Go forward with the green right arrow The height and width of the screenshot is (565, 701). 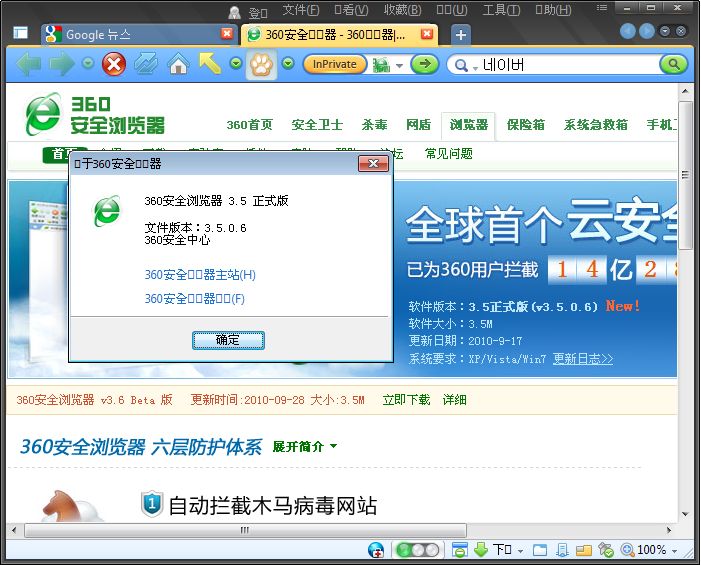[x=61, y=64]
